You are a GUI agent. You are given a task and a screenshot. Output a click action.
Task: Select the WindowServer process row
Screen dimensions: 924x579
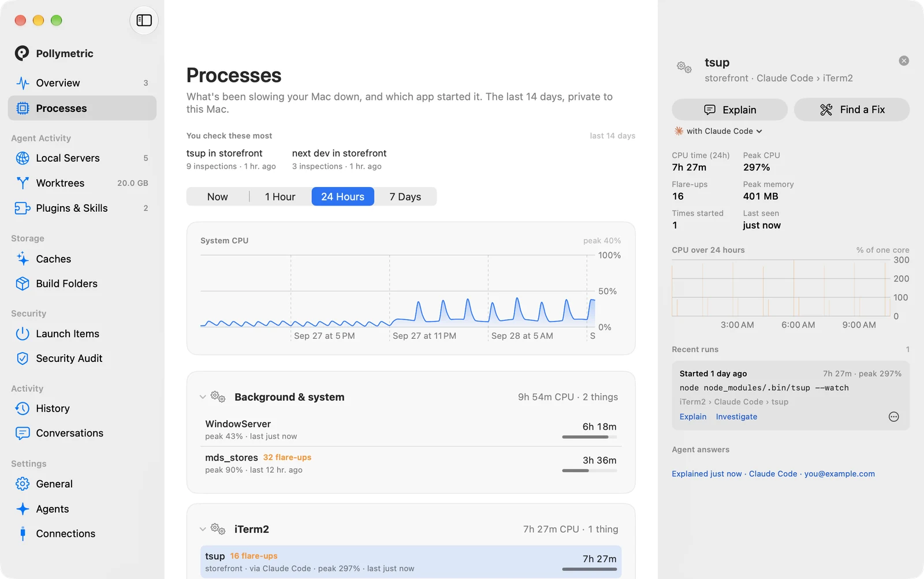[x=411, y=429]
